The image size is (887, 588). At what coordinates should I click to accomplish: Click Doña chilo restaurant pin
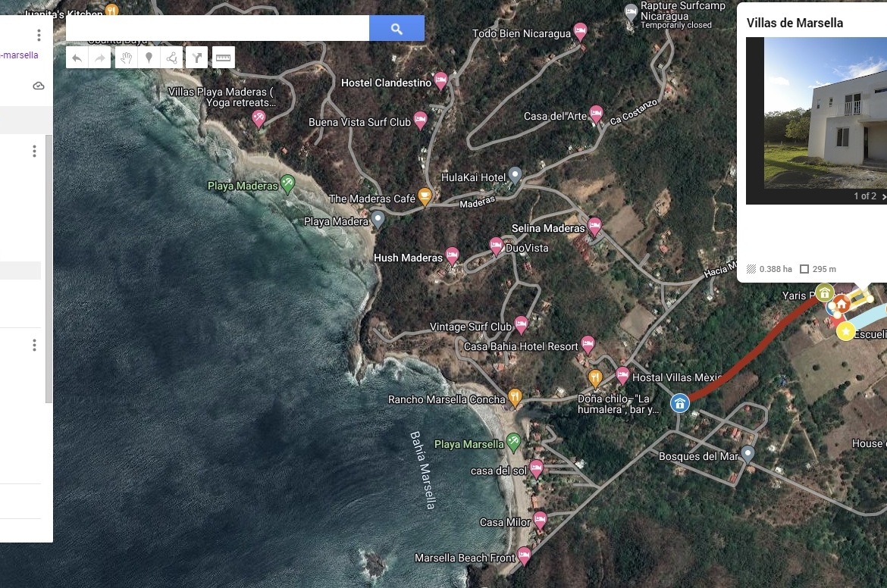(x=594, y=377)
